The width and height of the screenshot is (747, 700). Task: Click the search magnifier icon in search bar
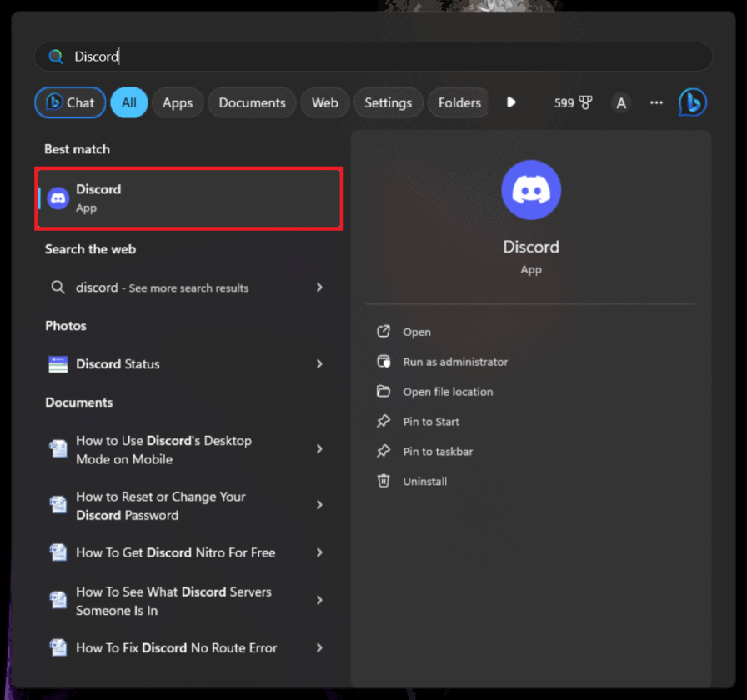[x=56, y=56]
